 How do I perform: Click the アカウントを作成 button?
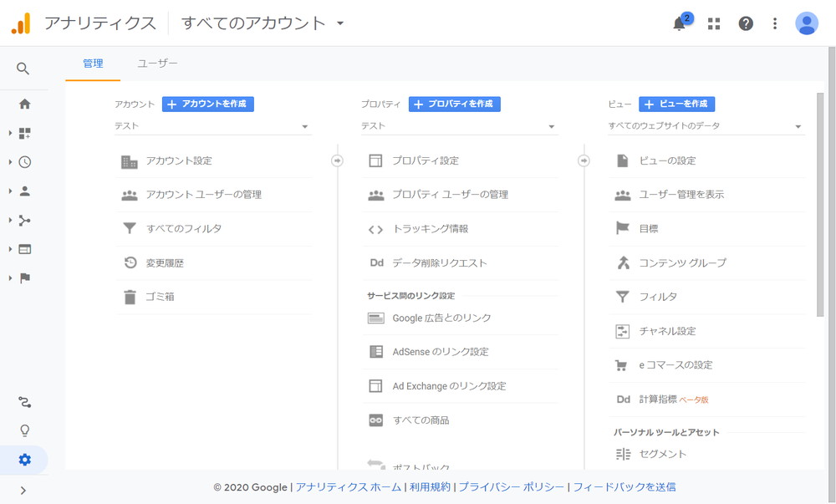pyautogui.click(x=208, y=104)
